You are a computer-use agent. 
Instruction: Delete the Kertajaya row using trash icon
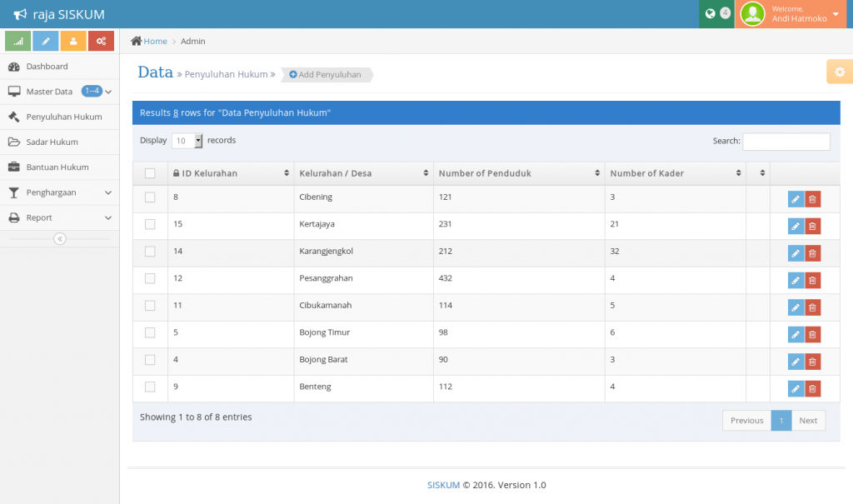(812, 226)
